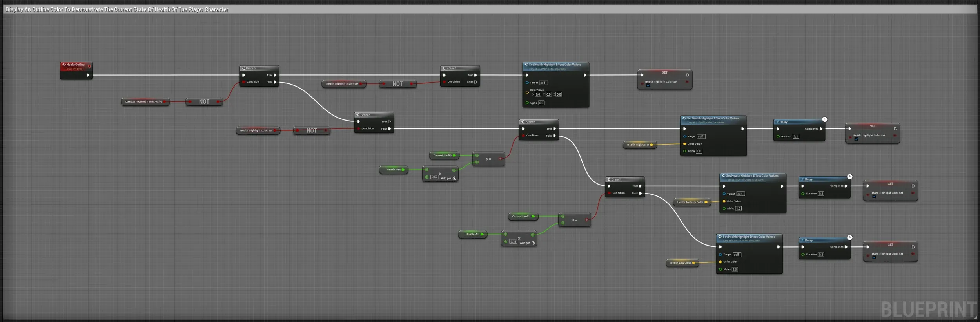
Task: Click the yellow output pin of Health High Color
Action: click(x=652, y=145)
